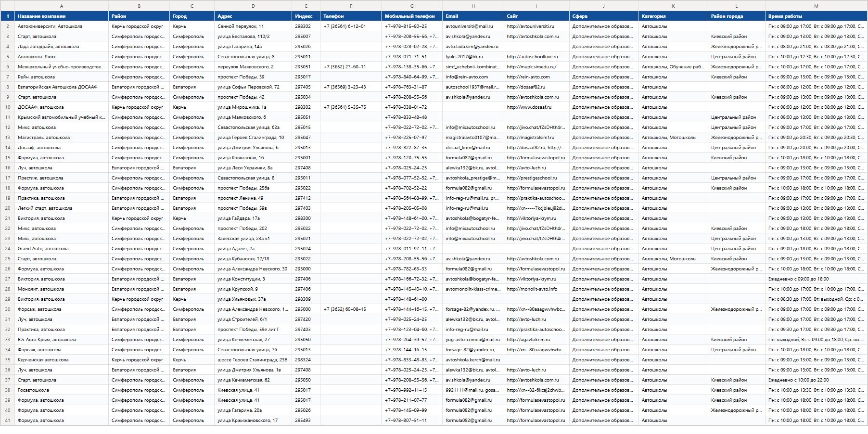The image size is (868, 434).
Task: Select site 'http://magistralsimf.ru'
Action: [536, 138]
